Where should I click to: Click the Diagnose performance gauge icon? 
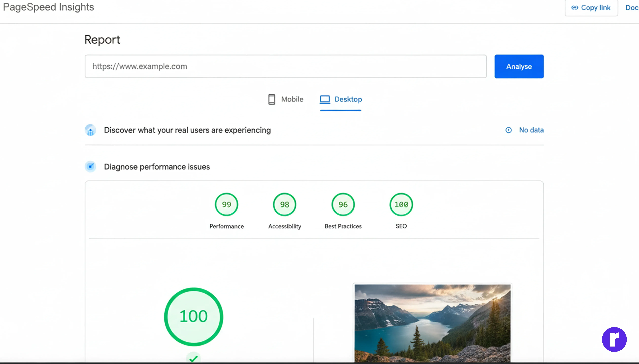[90, 167]
